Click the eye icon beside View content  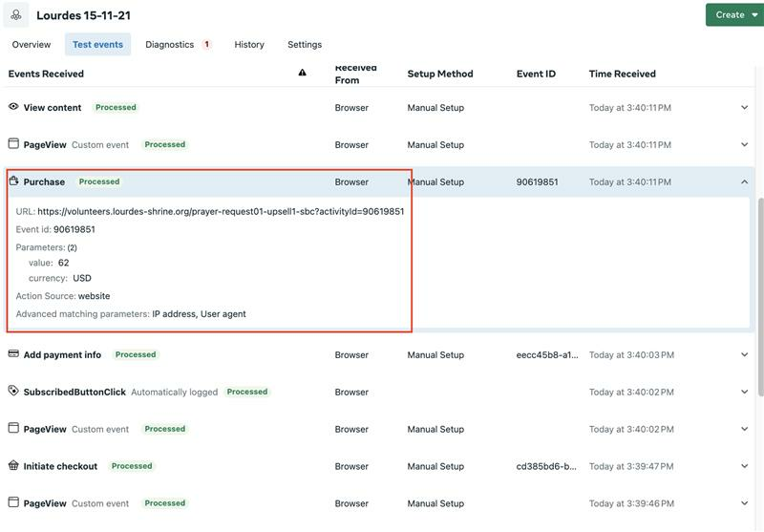click(13, 107)
